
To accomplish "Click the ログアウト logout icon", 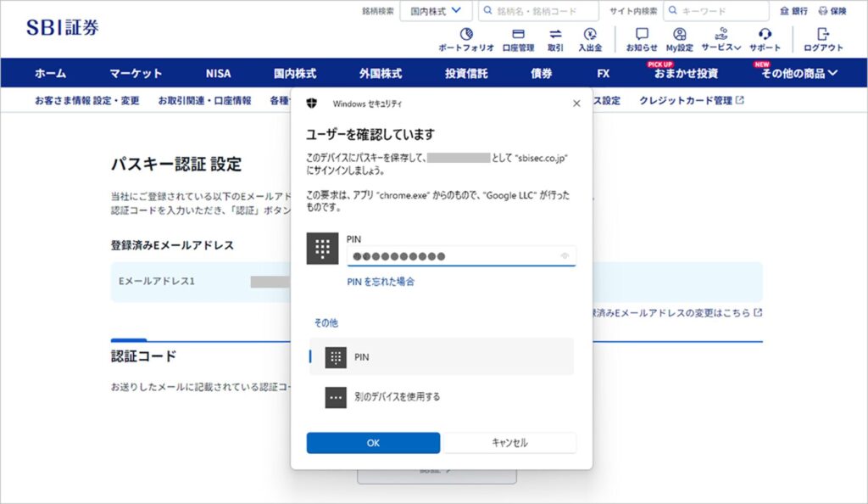I will 823,39.
